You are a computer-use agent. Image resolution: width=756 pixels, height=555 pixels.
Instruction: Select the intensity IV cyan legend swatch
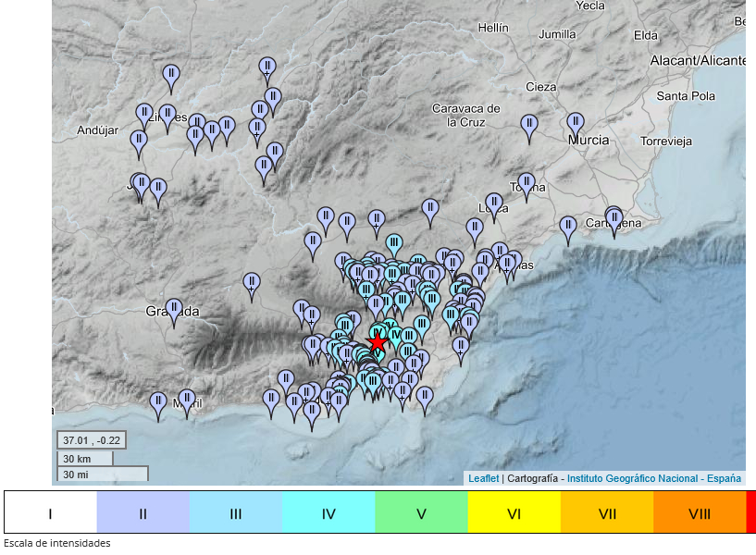[x=328, y=512]
